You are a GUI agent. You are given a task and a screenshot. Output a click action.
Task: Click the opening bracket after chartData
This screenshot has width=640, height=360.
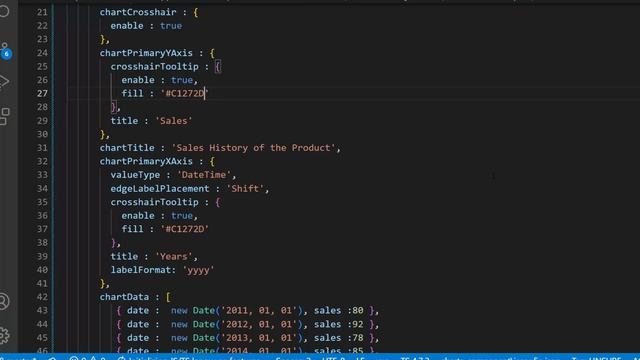point(168,297)
